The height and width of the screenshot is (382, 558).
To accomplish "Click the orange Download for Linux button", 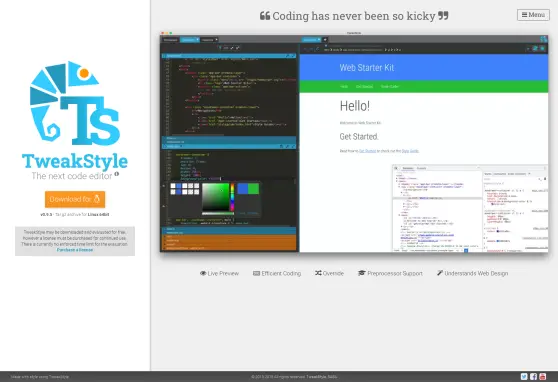I will tap(75, 199).
